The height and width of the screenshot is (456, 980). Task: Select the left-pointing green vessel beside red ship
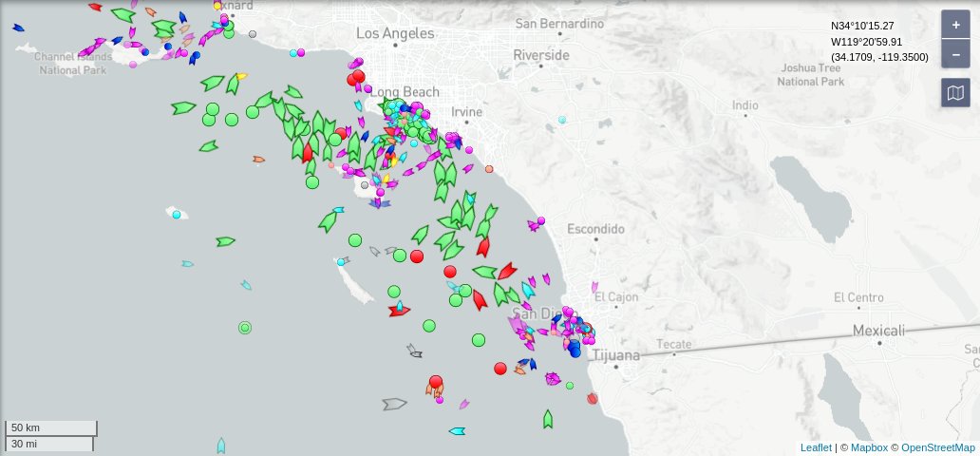[485, 272]
